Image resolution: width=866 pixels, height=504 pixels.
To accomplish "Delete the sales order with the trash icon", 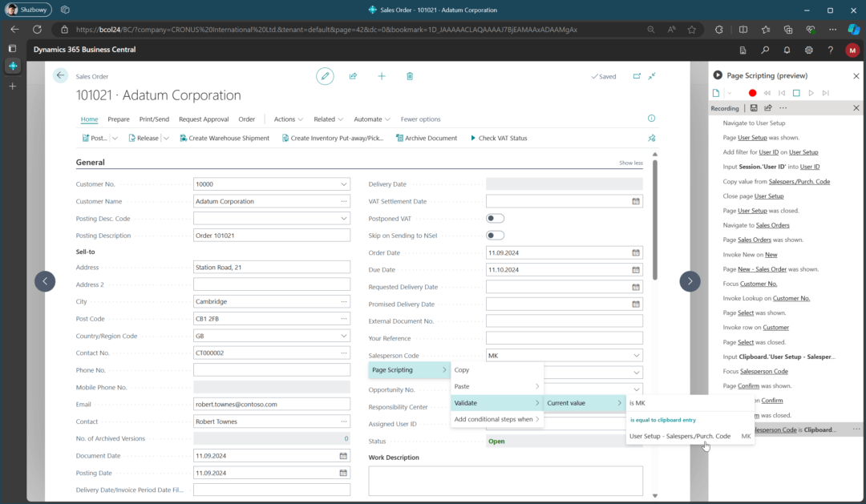I will click(x=409, y=75).
